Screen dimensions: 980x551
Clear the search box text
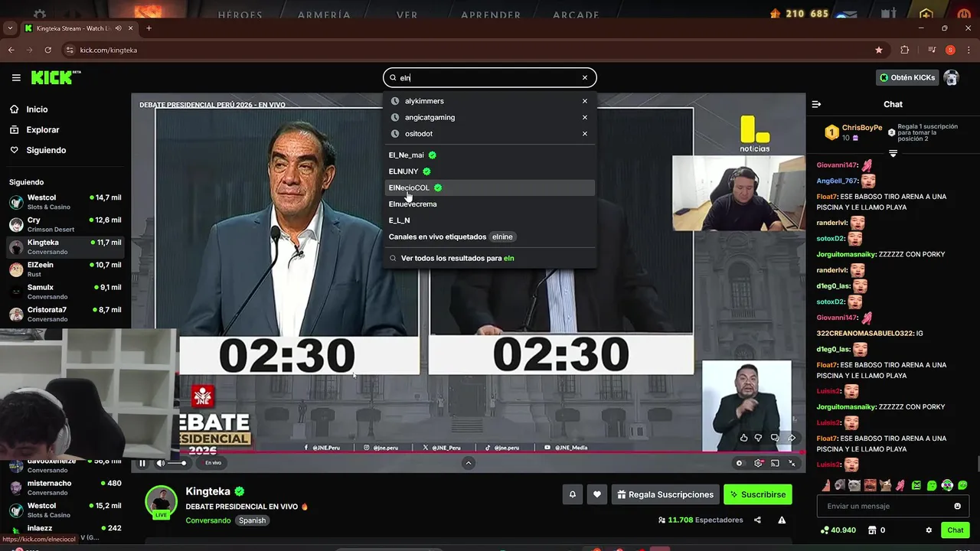[585, 77]
